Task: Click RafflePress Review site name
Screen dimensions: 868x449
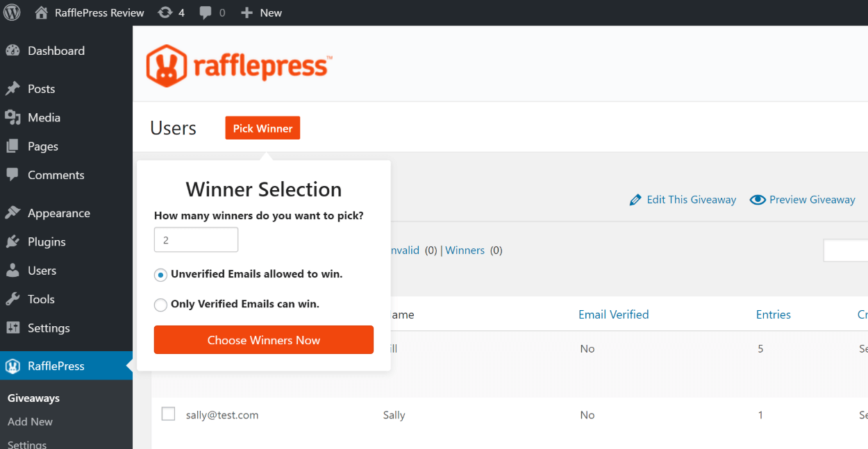Action: click(x=99, y=12)
